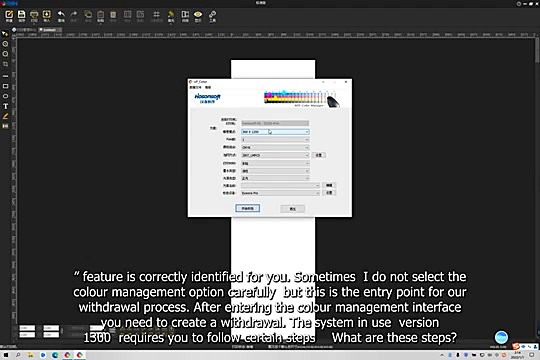Open Microsoft Edge from the taskbar
This screenshot has height=360, width=540.
[x=55, y=355]
